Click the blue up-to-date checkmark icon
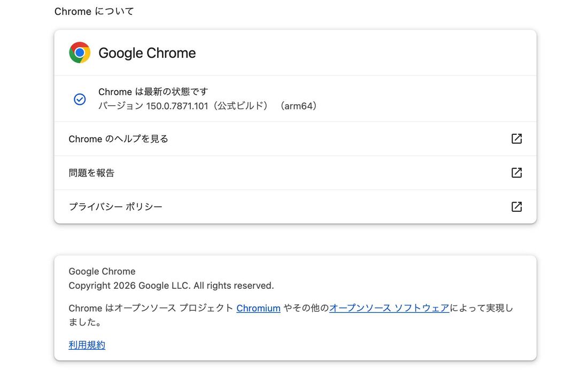 [x=80, y=99]
